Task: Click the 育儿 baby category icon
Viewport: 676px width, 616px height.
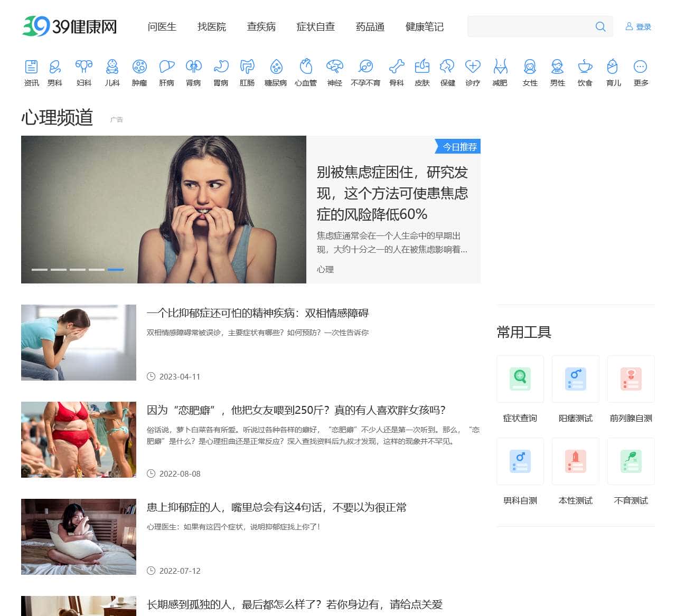Action: click(613, 67)
